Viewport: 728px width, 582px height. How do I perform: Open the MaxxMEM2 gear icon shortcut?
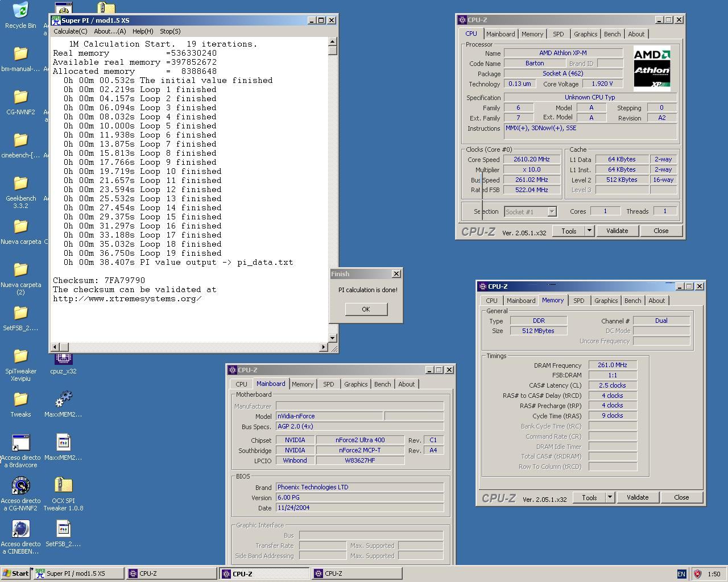click(x=63, y=399)
